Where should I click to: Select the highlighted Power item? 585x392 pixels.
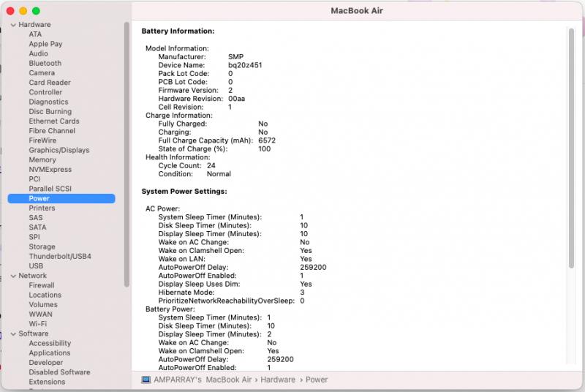61,199
